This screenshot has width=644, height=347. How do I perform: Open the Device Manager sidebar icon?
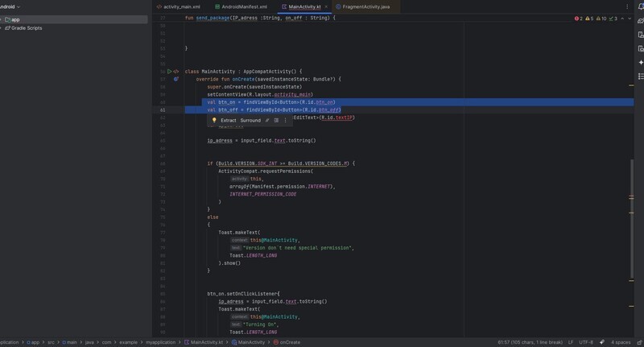641,35
